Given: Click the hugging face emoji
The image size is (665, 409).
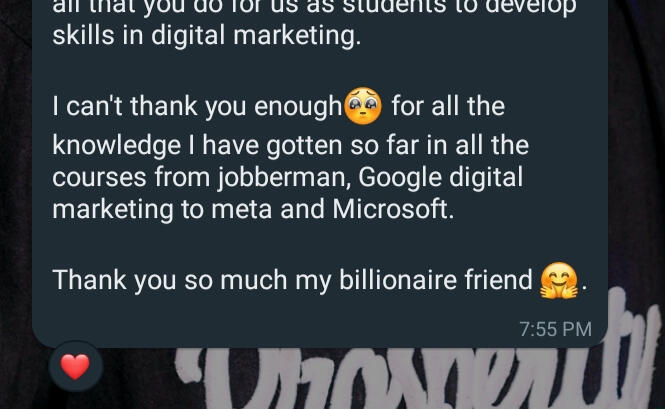Looking at the screenshot, I should point(559,280).
